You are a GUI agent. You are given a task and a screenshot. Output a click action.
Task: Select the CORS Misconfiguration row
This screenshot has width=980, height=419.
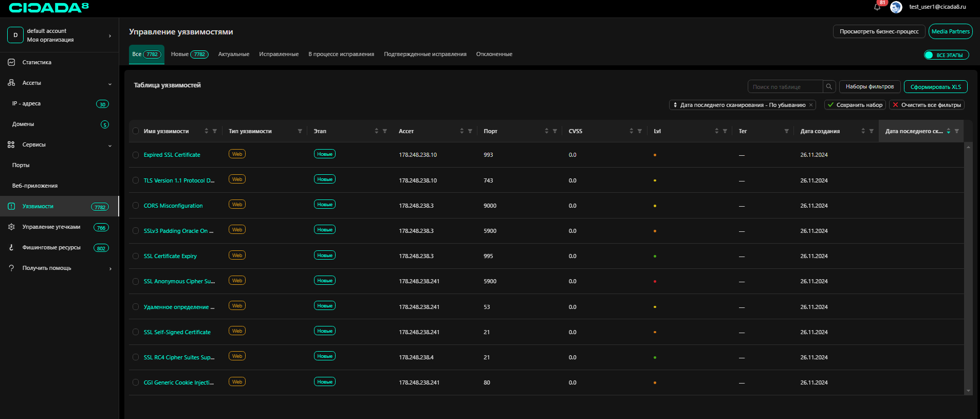[x=136, y=206]
